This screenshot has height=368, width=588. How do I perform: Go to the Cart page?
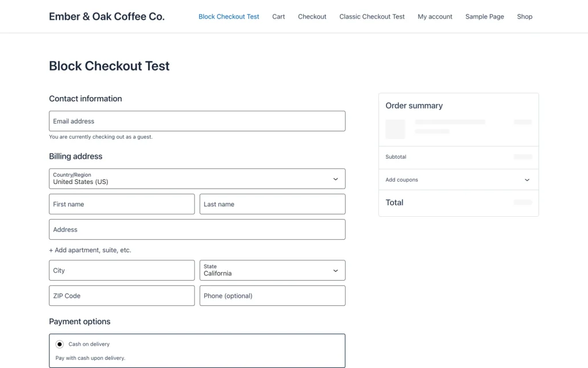(278, 17)
